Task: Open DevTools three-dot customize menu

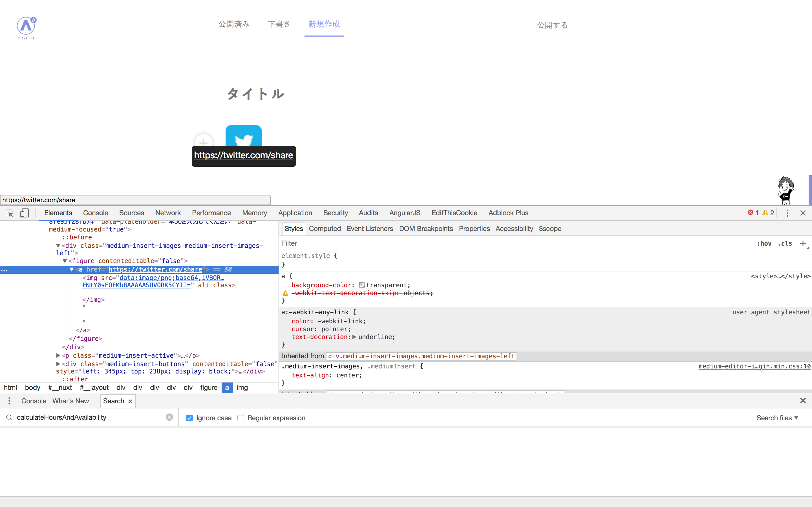Action: 787,213
